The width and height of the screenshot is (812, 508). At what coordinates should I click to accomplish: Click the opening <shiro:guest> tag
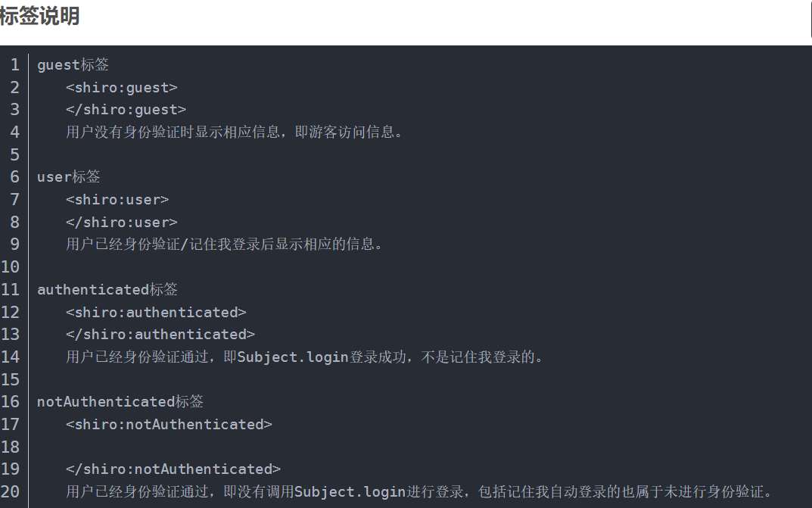point(122,88)
